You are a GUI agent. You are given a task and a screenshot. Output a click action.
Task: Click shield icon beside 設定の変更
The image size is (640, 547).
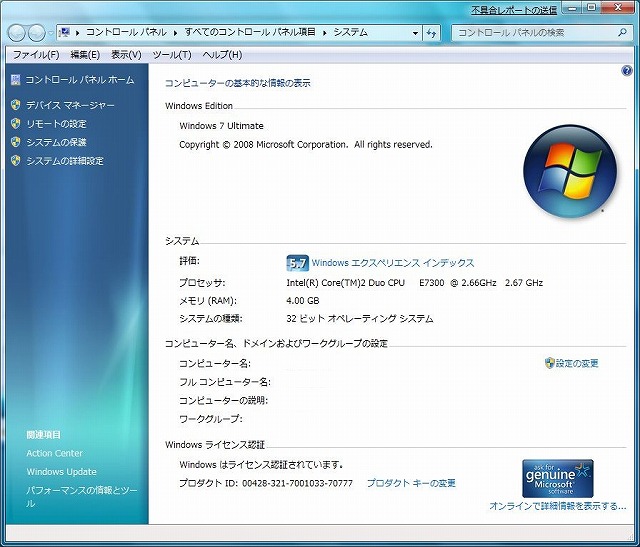(549, 363)
